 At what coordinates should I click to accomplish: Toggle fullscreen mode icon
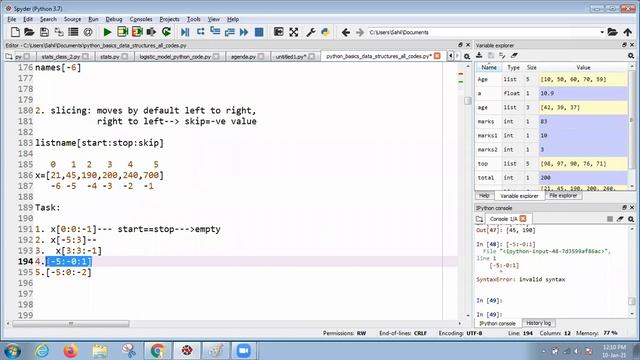click(x=293, y=32)
